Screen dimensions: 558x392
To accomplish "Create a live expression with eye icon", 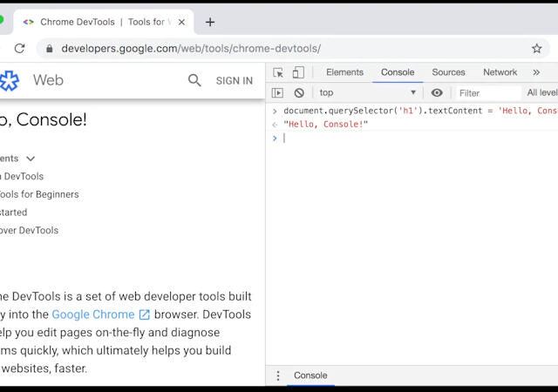I will [437, 92].
